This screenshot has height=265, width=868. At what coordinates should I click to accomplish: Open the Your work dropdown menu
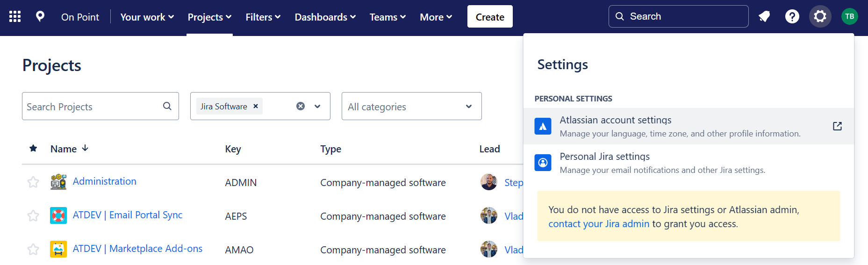(147, 17)
